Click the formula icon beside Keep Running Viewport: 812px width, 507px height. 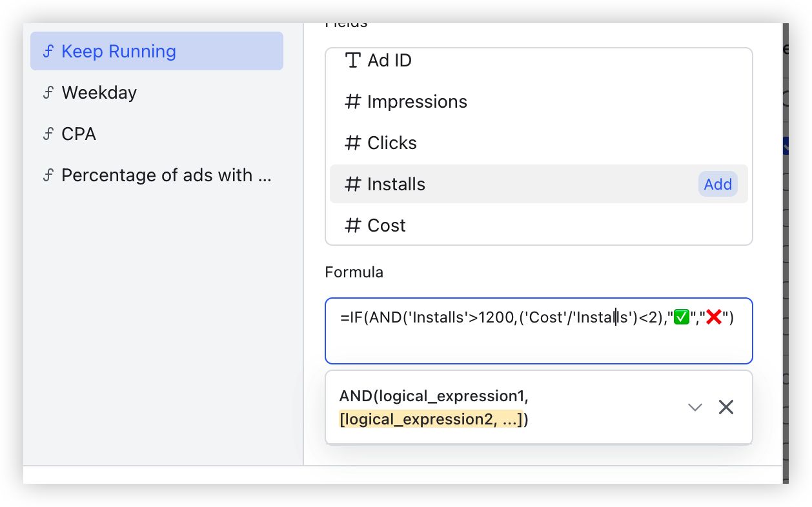coord(47,52)
